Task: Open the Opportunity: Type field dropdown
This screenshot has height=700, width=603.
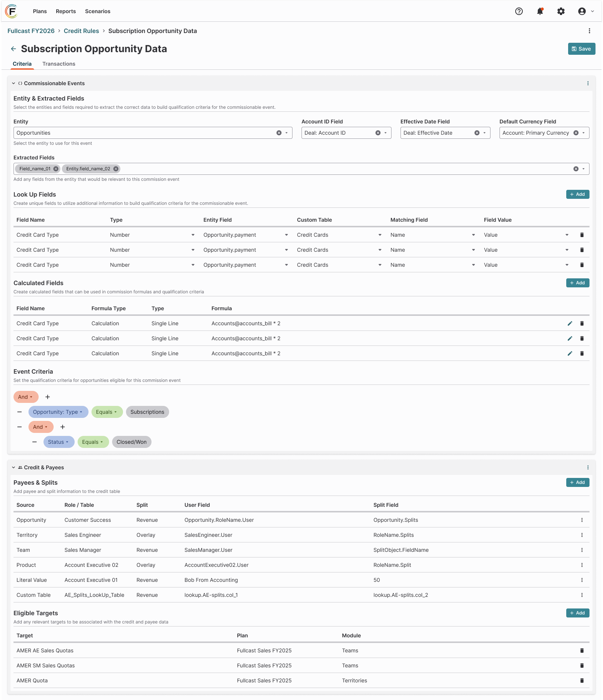Action: pos(58,412)
